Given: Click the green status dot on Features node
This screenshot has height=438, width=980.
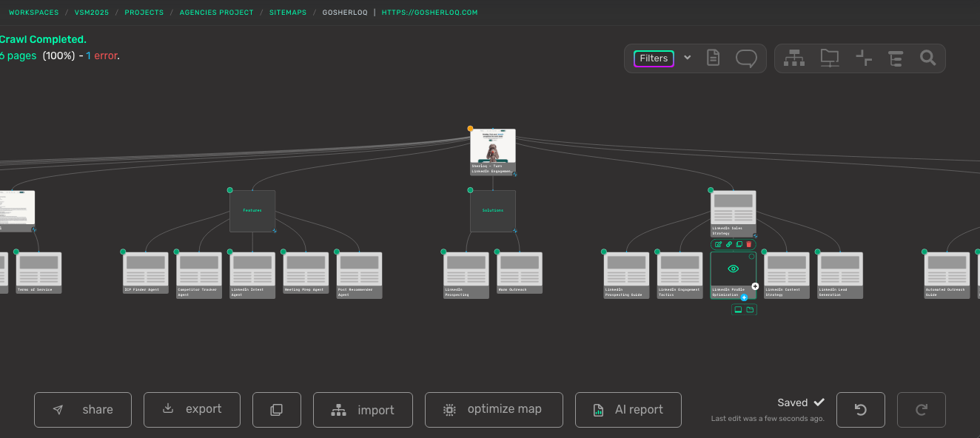Looking at the screenshot, I should coord(229,190).
